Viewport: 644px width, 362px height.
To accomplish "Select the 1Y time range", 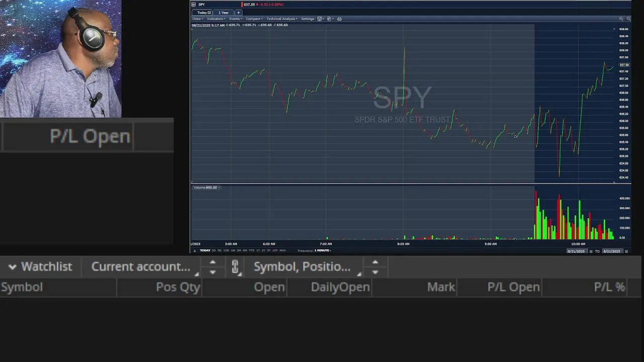I will [258, 250].
